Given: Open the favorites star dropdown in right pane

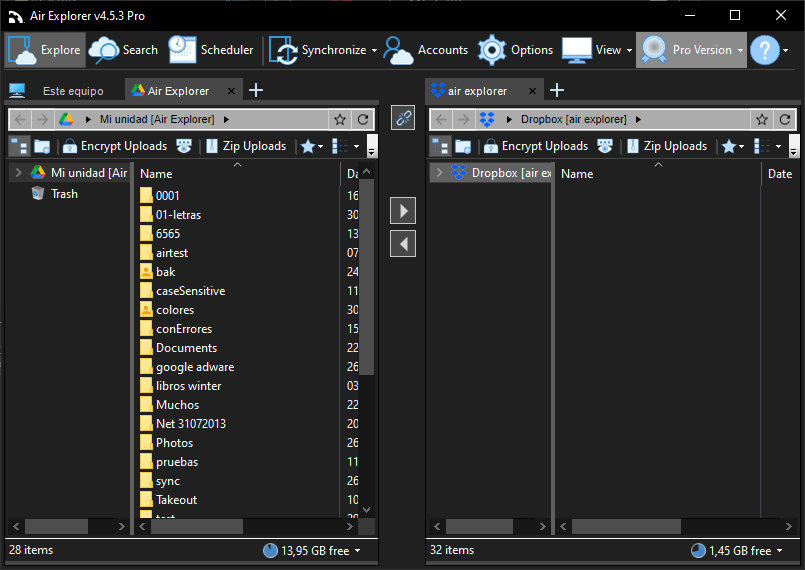Looking at the screenshot, I should (733, 147).
